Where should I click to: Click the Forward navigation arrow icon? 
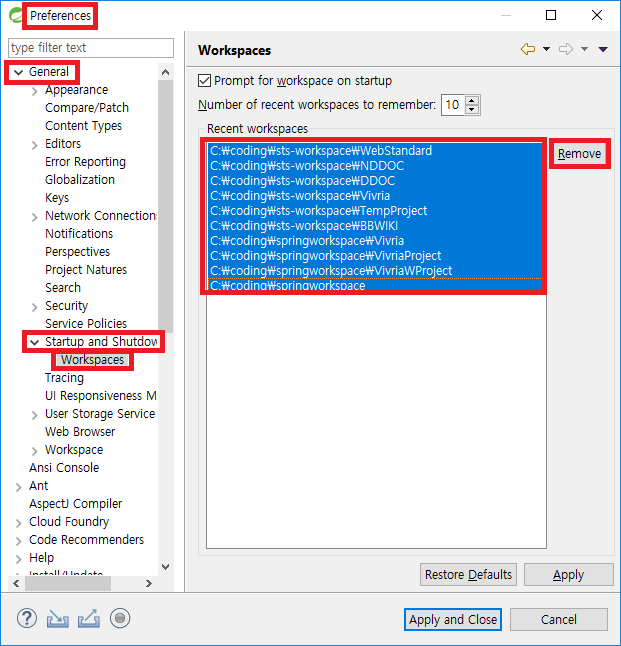click(566, 49)
